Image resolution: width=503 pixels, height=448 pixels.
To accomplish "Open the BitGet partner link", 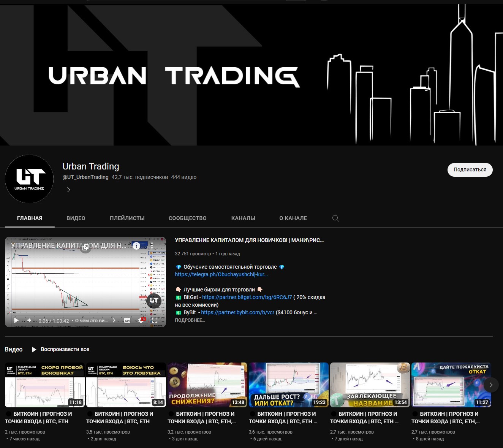I will pos(247,297).
